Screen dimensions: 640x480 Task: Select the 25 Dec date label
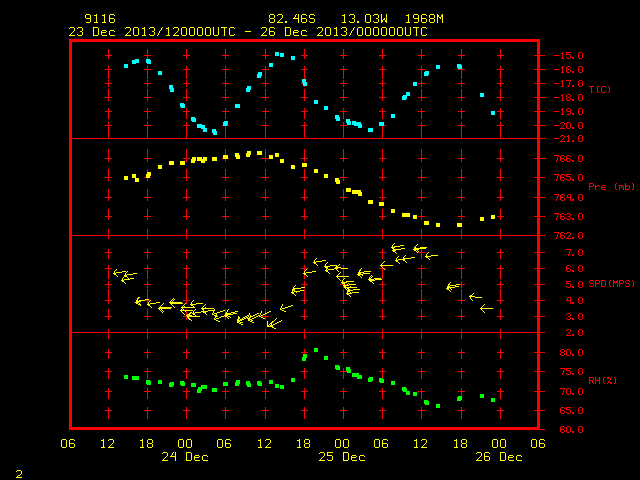pos(342,457)
